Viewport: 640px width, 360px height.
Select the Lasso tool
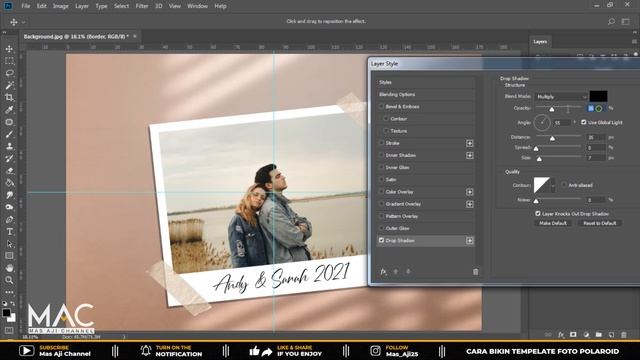pyautogui.click(x=9, y=73)
